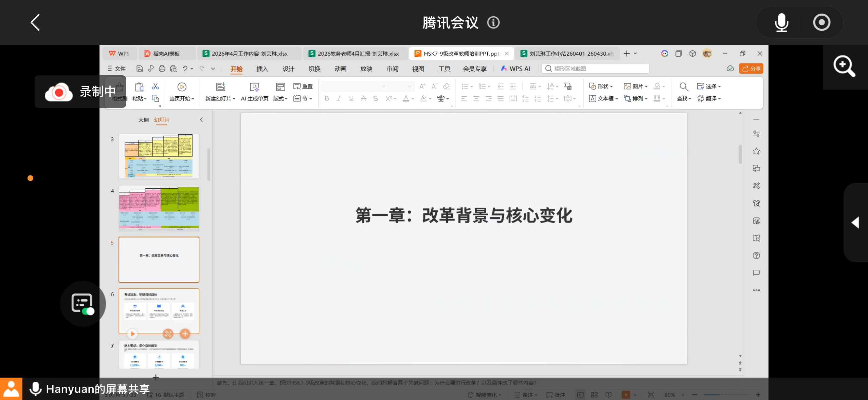Collapse the slide thumbnail panel chevron
This screenshot has height=400, width=868.
pos(201,120)
